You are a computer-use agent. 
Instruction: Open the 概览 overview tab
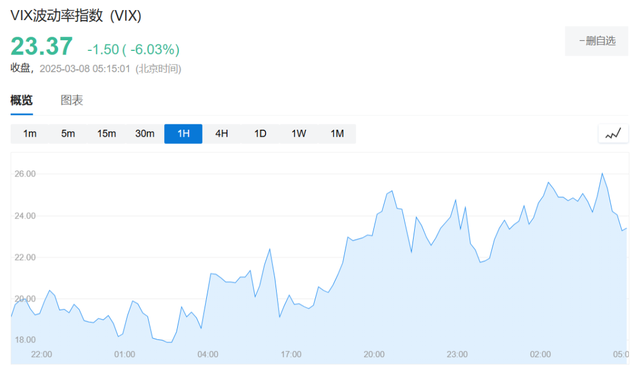point(21,100)
